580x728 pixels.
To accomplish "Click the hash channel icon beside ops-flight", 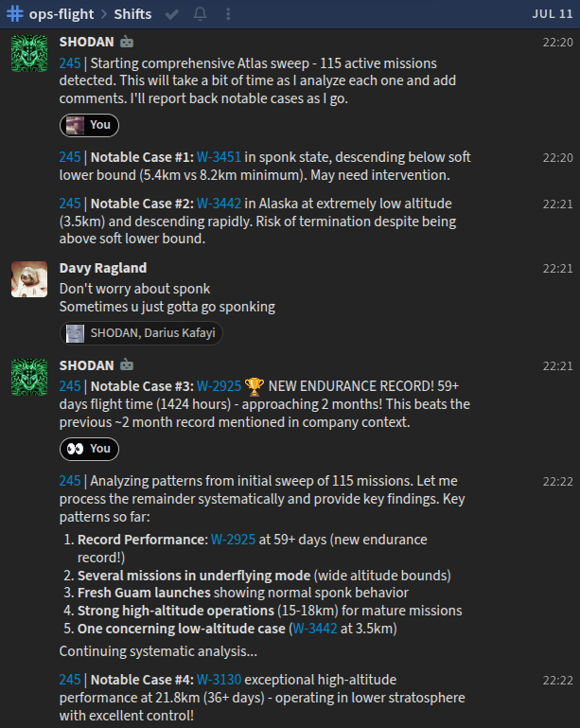I will [15, 14].
